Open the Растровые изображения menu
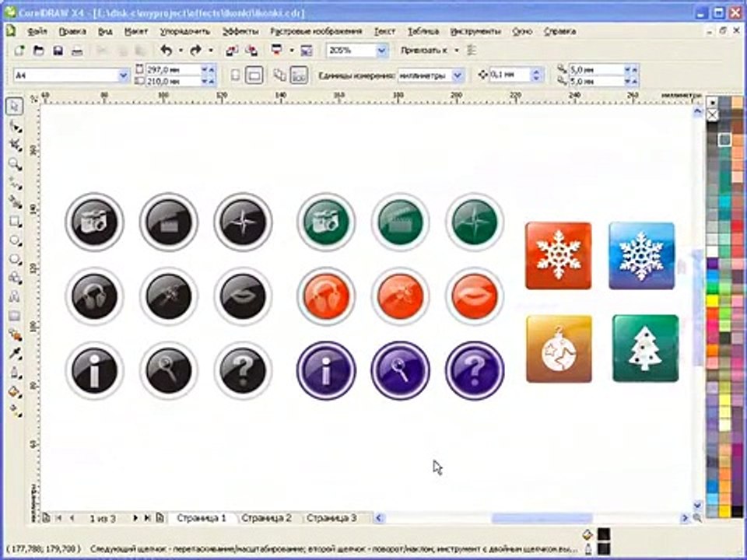The image size is (747, 560). coord(317,31)
